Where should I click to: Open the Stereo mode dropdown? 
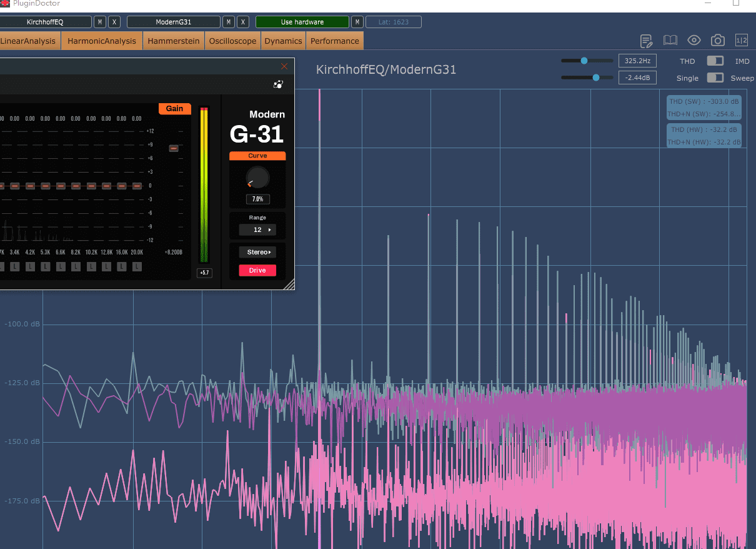[257, 252]
